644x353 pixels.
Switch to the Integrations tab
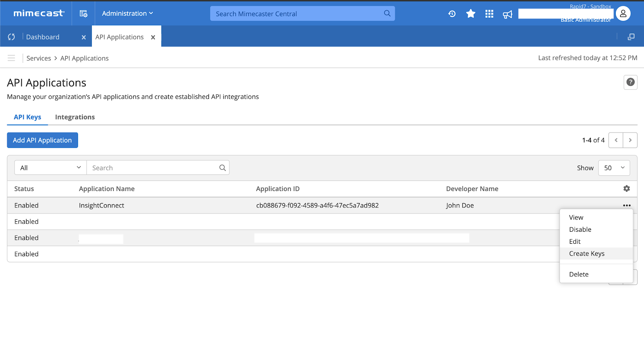click(x=75, y=117)
